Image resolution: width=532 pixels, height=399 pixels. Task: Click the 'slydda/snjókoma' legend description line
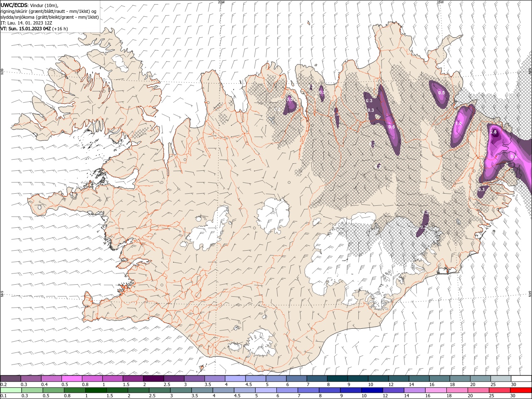click(49, 17)
